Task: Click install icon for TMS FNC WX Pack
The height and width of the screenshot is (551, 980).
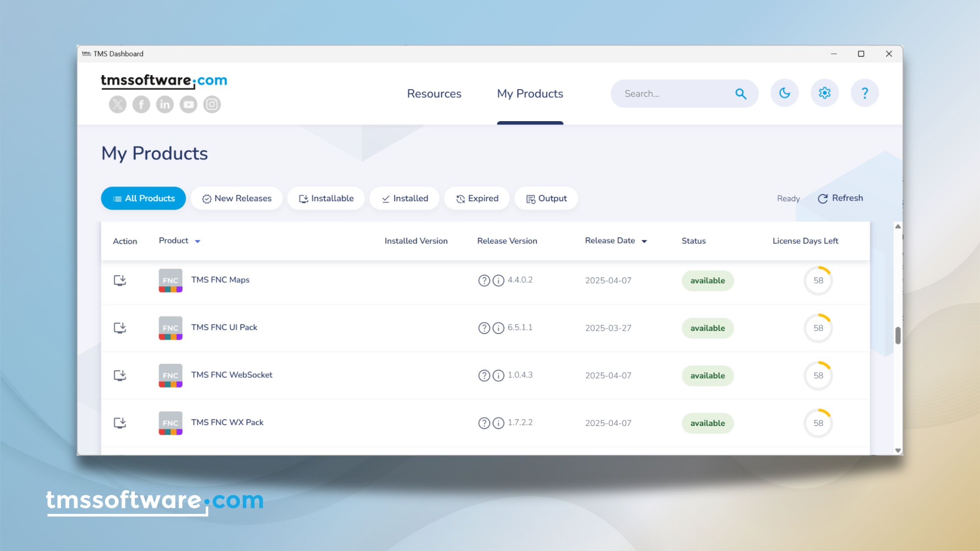Action: click(x=120, y=423)
